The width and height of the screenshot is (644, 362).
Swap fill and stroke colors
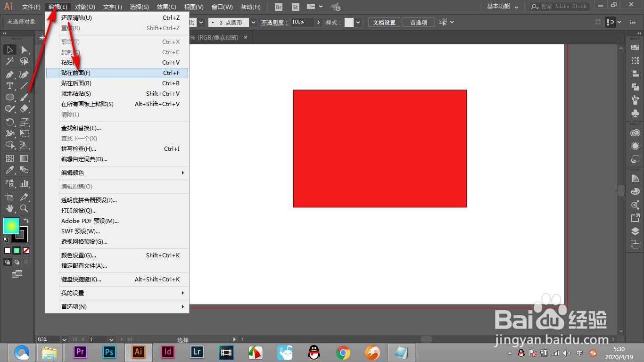click(x=26, y=221)
